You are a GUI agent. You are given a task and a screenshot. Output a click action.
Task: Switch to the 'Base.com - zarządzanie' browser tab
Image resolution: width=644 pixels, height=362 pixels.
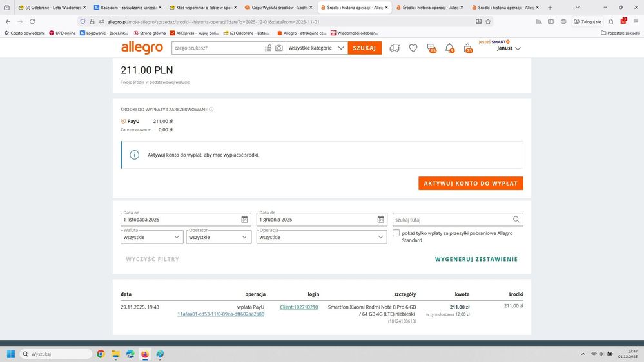pyautogui.click(x=126, y=8)
